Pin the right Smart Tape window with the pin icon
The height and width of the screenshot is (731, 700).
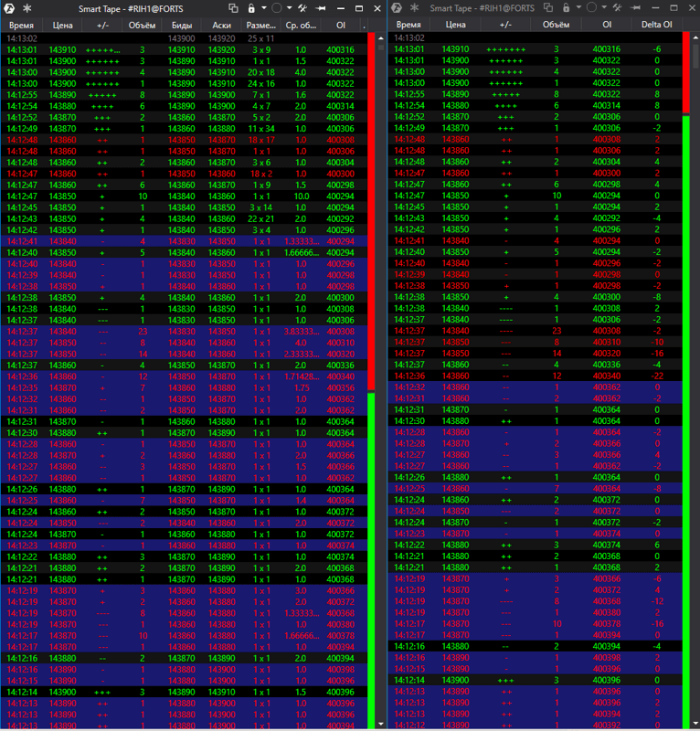(635, 8)
